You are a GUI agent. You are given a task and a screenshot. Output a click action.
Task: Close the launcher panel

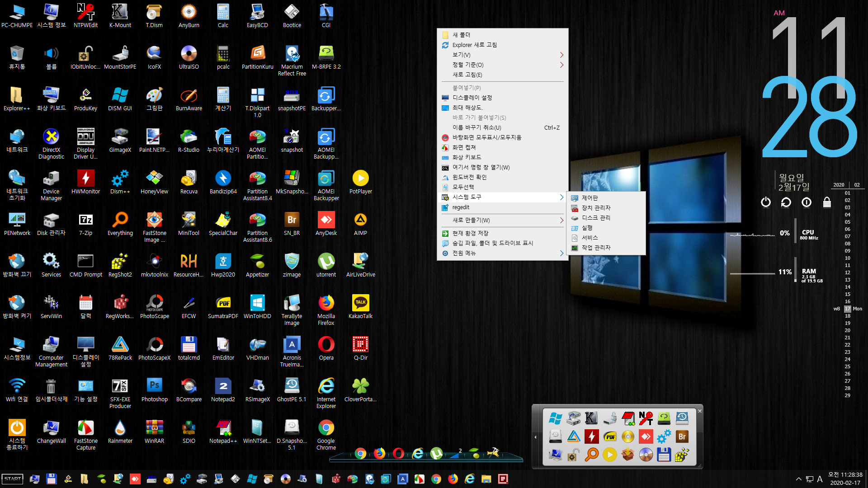coord(699,411)
